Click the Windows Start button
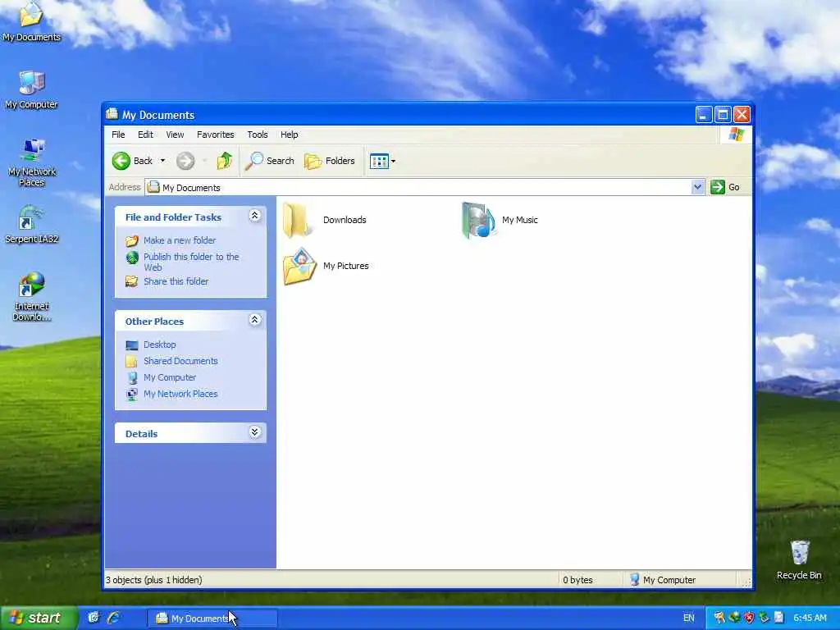This screenshot has width=840, height=630. click(38, 619)
